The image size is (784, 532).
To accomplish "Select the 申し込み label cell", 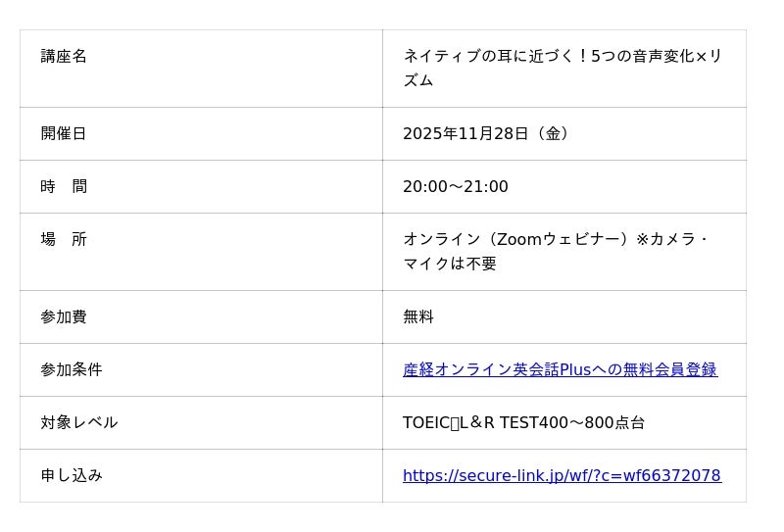I will (x=72, y=475).
